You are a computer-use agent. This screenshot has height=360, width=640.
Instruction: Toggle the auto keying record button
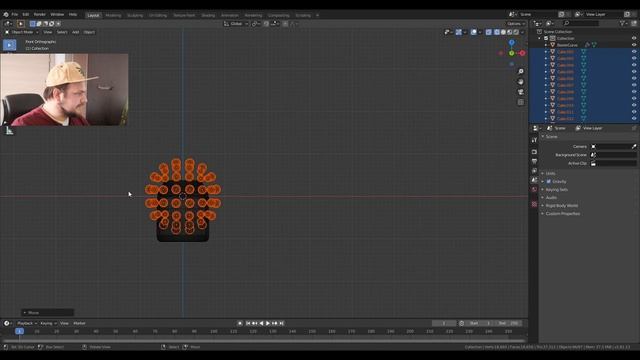point(240,323)
